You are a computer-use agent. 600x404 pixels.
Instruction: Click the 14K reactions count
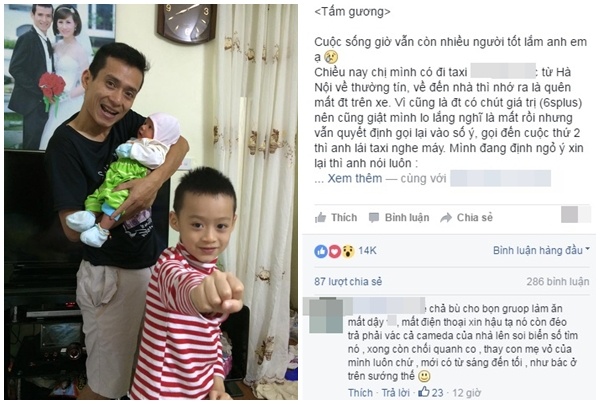pos(367,251)
